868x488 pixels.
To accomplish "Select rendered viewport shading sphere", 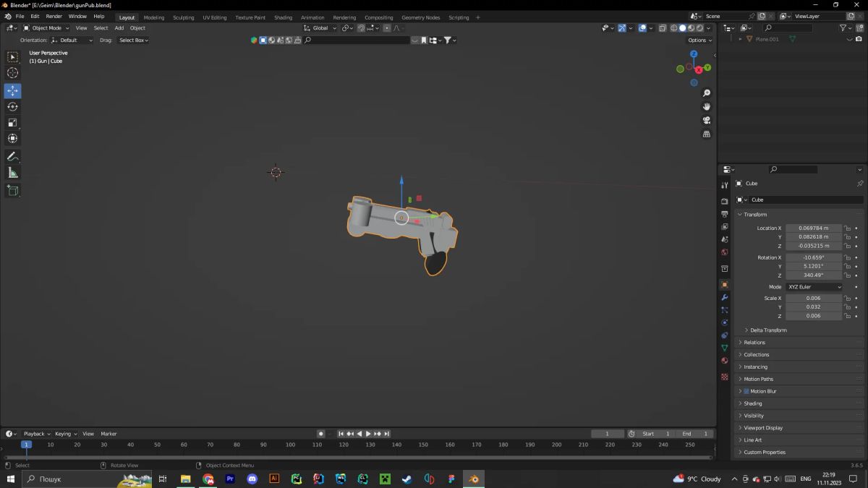I will [699, 28].
